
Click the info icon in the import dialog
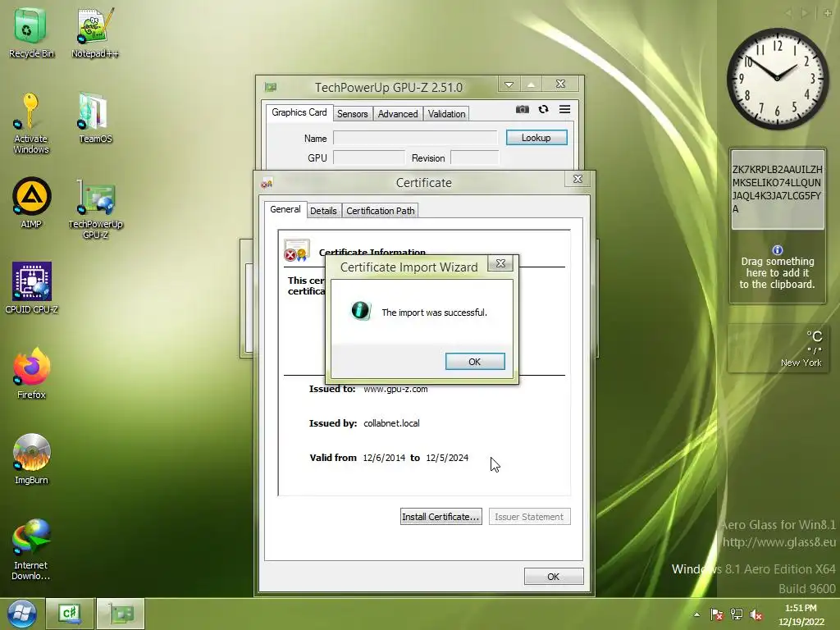point(361,310)
